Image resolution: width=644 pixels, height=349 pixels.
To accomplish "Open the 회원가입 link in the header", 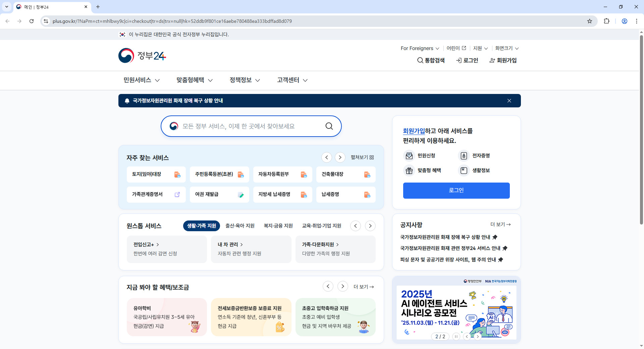I will point(503,60).
